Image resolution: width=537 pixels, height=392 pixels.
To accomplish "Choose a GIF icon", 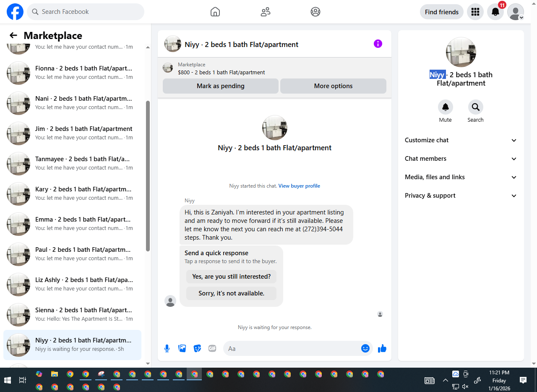I will pyautogui.click(x=212, y=348).
